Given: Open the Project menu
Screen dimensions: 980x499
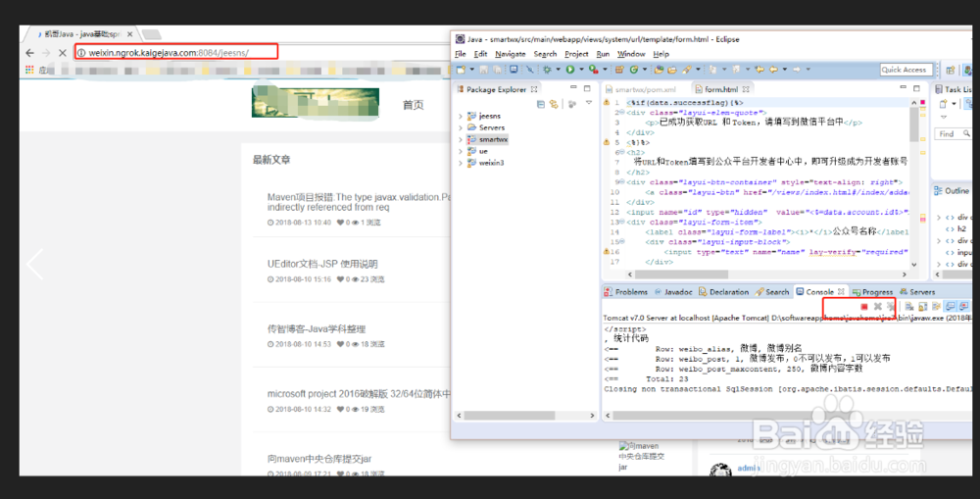Looking at the screenshot, I should tap(576, 54).
